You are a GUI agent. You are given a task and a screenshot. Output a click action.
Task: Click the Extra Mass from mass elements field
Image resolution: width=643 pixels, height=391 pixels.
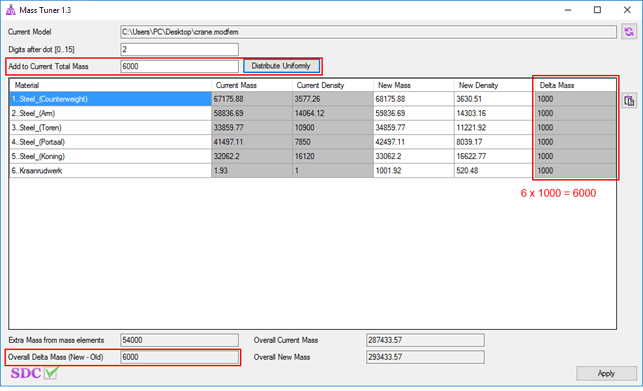[x=179, y=340]
